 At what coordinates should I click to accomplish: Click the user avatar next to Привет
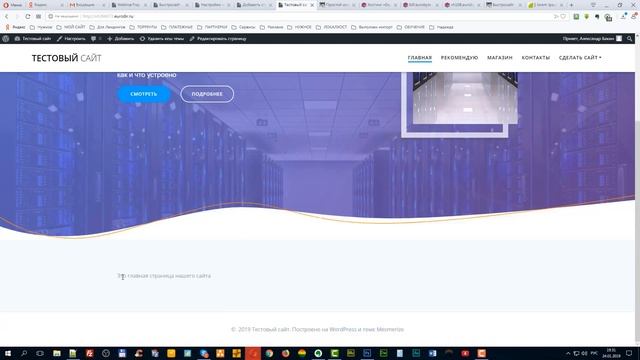[619, 38]
